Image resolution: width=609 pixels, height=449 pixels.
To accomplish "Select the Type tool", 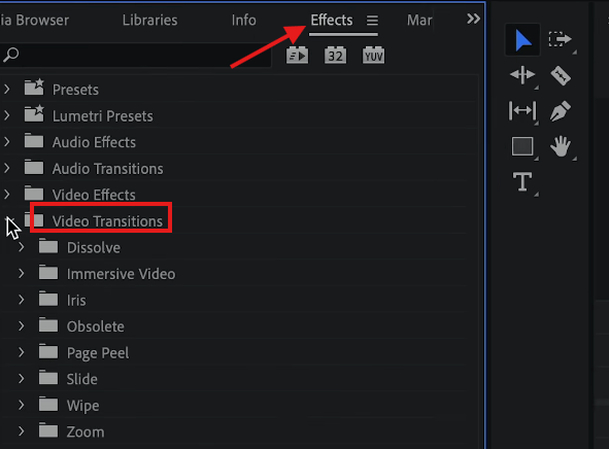I will [x=522, y=182].
